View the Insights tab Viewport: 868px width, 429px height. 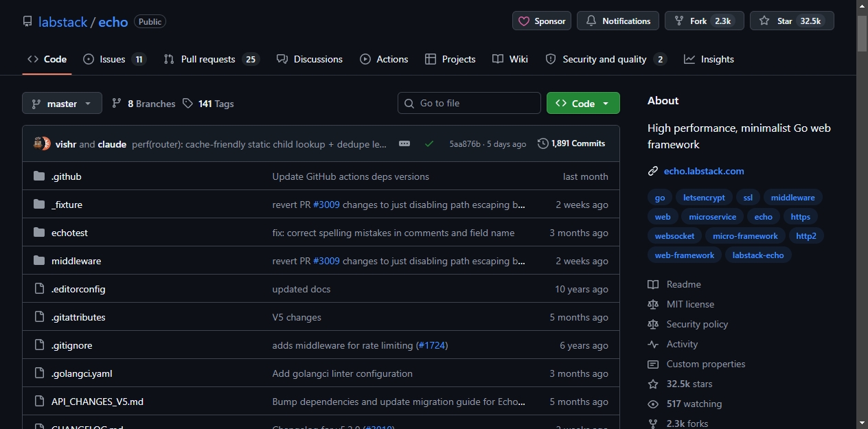[x=709, y=59]
